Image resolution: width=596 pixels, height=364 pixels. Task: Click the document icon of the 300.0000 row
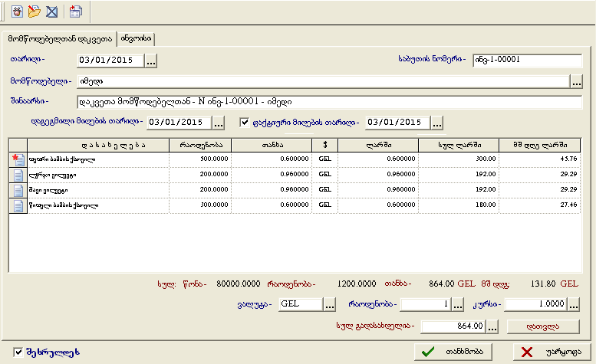click(18, 205)
